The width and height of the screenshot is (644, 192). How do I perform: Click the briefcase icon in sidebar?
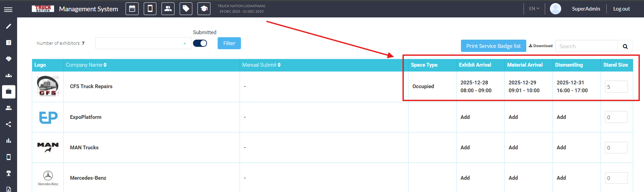coord(9,92)
